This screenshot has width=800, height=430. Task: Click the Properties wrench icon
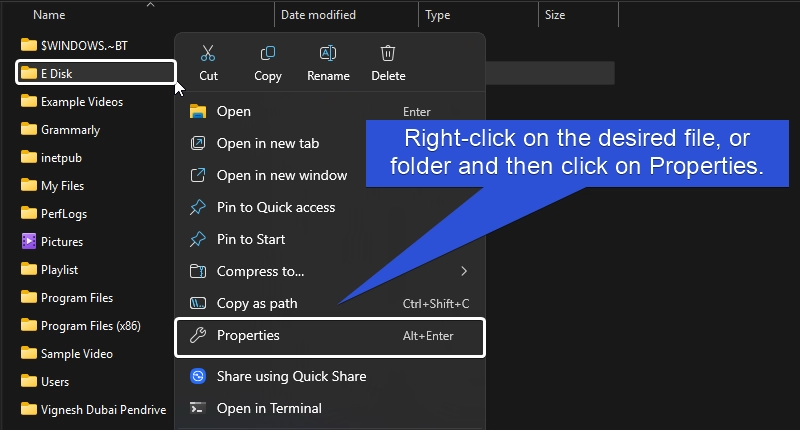(198, 336)
